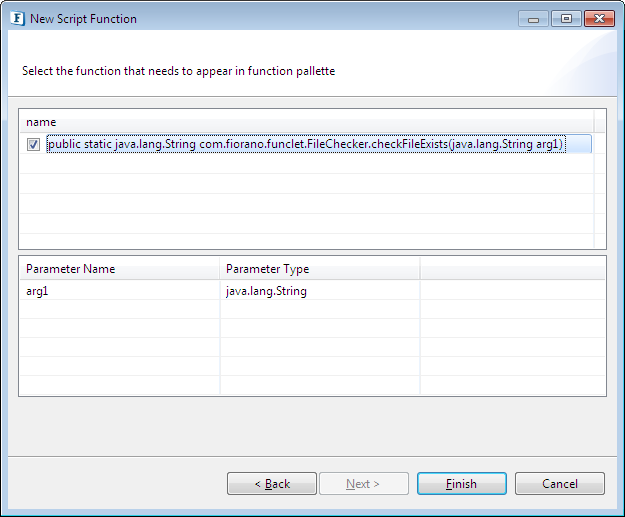Cancel the New Script Function wizard

click(560, 484)
